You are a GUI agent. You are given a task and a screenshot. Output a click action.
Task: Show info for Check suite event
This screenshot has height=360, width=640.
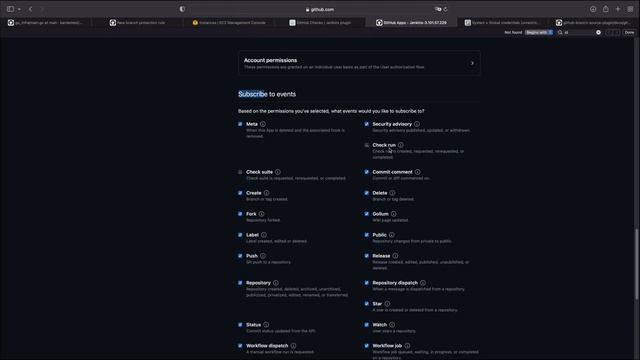278,172
